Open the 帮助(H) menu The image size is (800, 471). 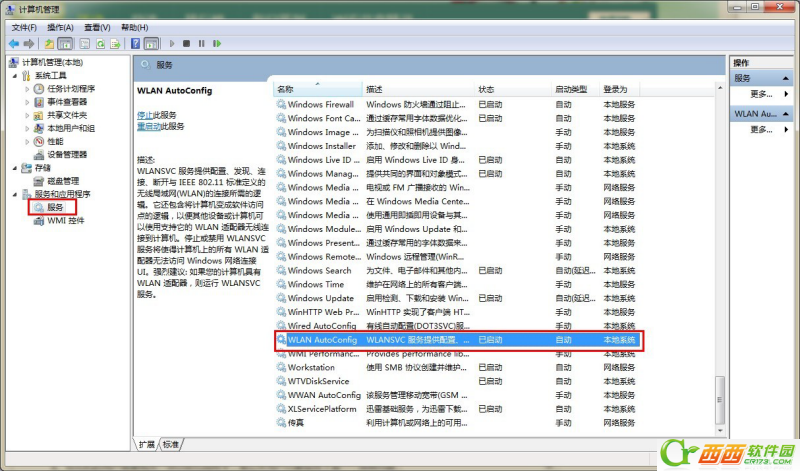[x=134, y=28]
